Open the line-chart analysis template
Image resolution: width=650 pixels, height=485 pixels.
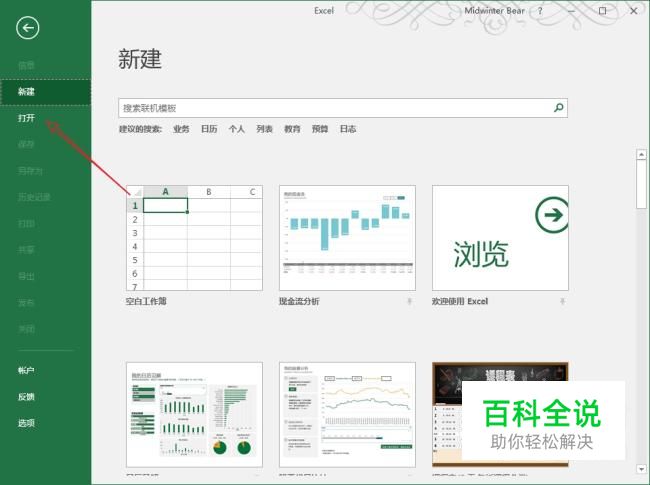coord(347,415)
